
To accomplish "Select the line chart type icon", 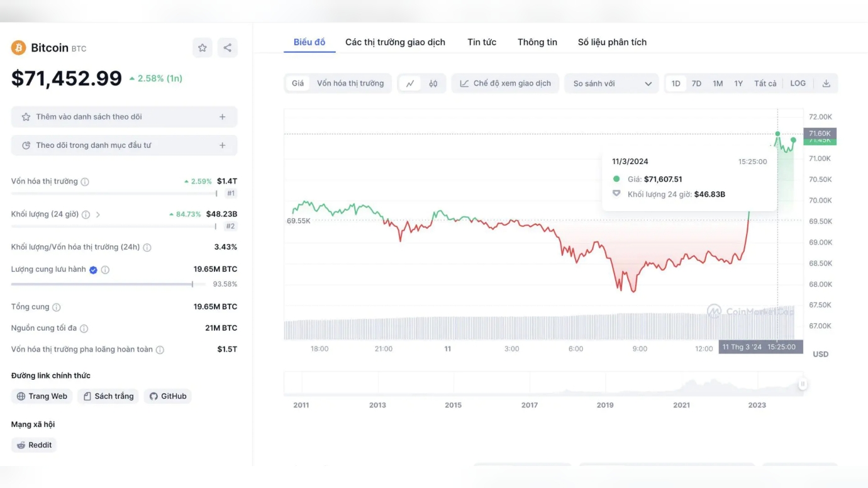I will point(410,84).
